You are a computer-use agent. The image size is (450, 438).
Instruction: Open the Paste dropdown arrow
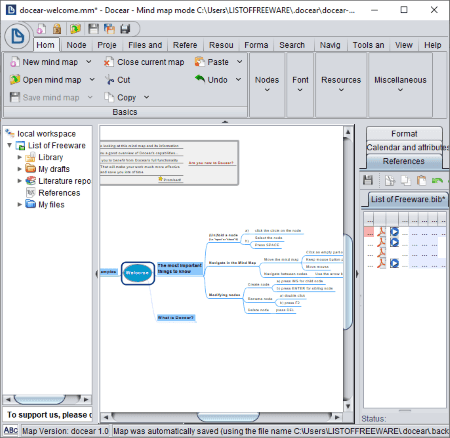coord(239,62)
